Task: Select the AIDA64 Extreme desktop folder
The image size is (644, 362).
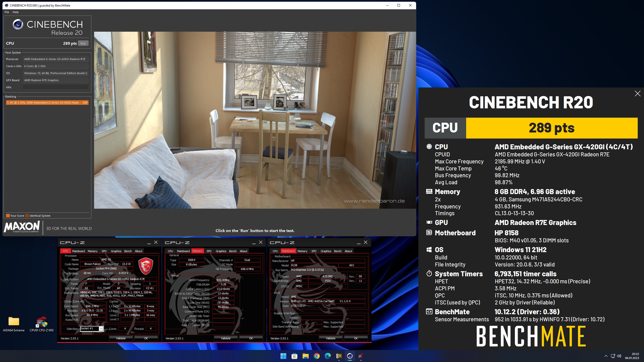Action: (x=14, y=324)
